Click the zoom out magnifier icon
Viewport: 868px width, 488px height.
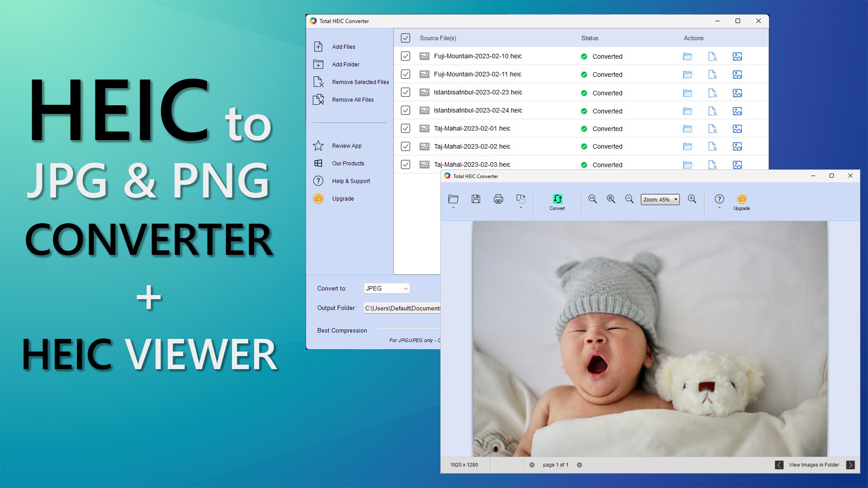click(629, 199)
